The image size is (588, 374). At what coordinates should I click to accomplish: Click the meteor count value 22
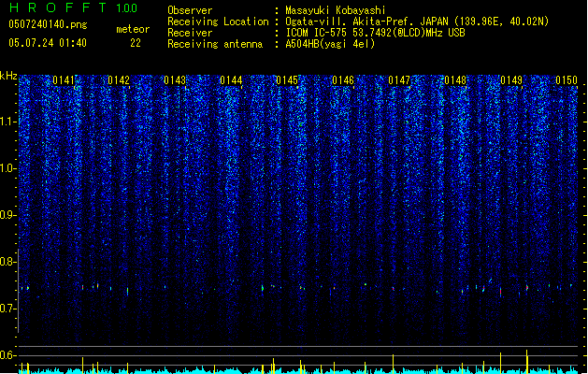136,43
